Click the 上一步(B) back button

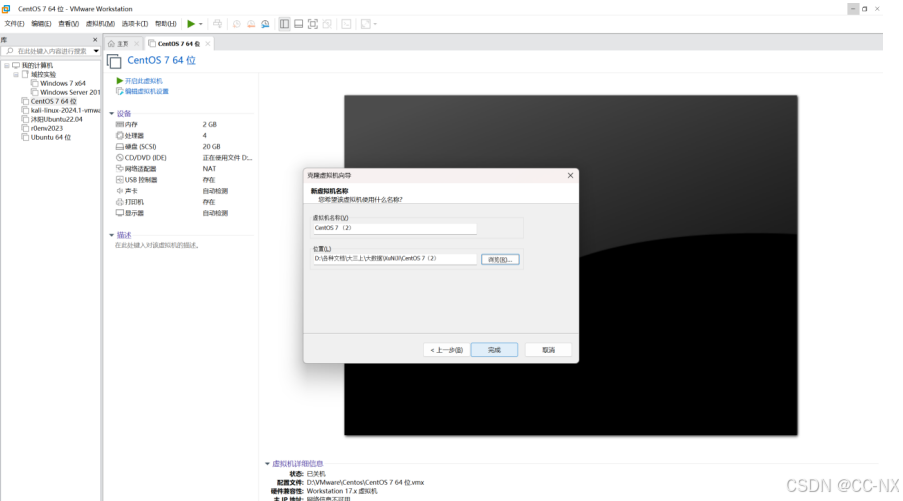(x=446, y=350)
